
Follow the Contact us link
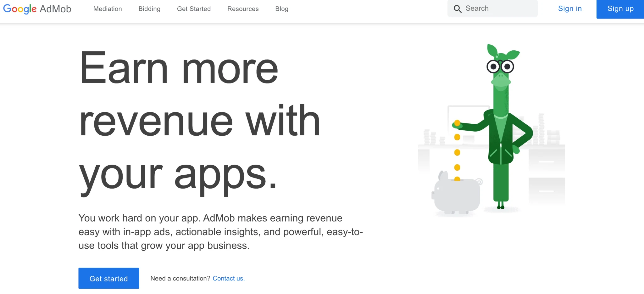[x=229, y=278]
